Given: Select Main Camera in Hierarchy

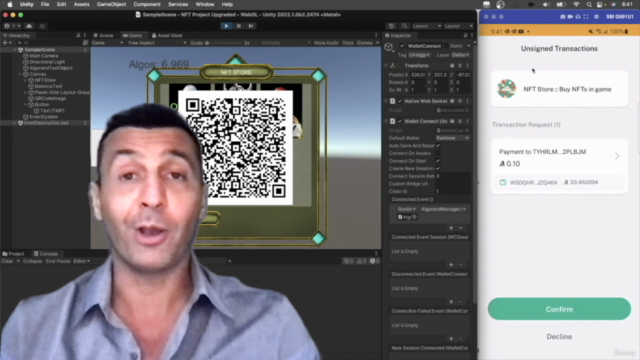Looking at the screenshot, I should [x=43, y=56].
